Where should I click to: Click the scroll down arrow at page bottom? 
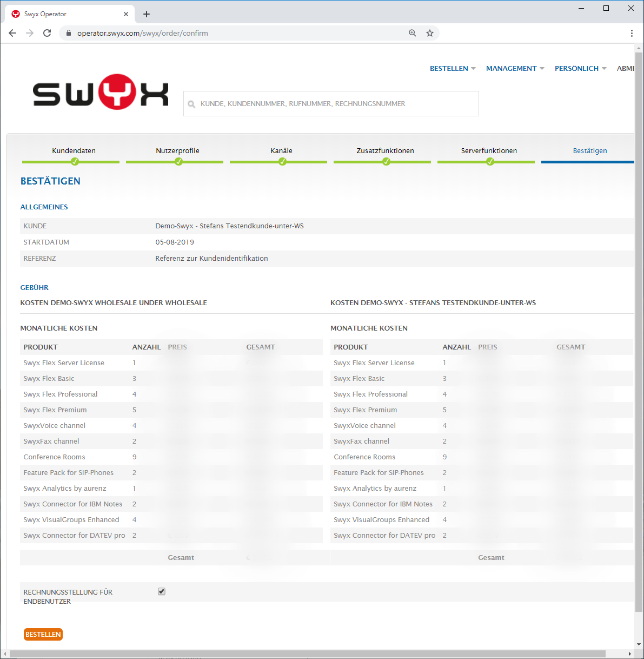point(639,644)
